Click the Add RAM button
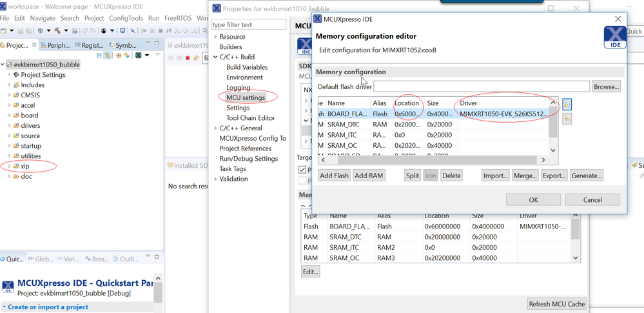 pyautogui.click(x=369, y=176)
